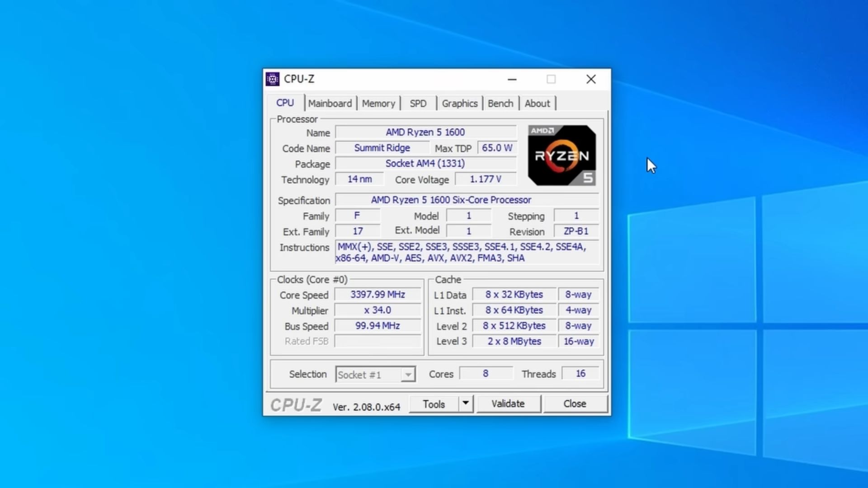Switch to the Memory tab
This screenshot has height=488, width=868.
tap(378, 103)
